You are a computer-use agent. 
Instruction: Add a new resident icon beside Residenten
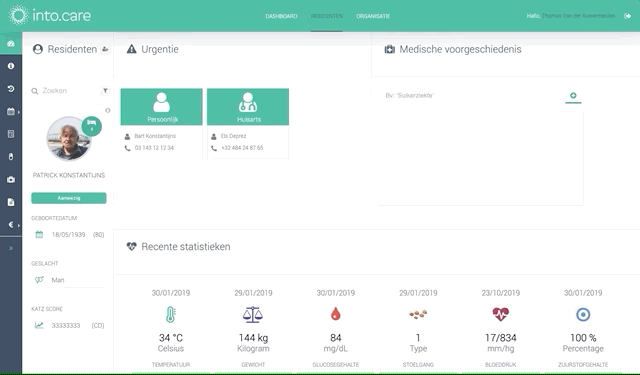(x=105, y=49)
